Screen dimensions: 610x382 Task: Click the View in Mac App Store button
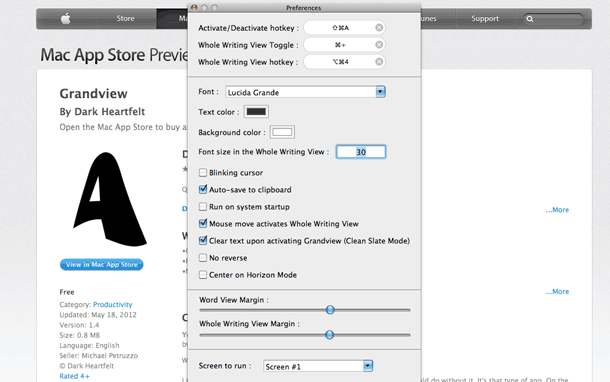102,265
